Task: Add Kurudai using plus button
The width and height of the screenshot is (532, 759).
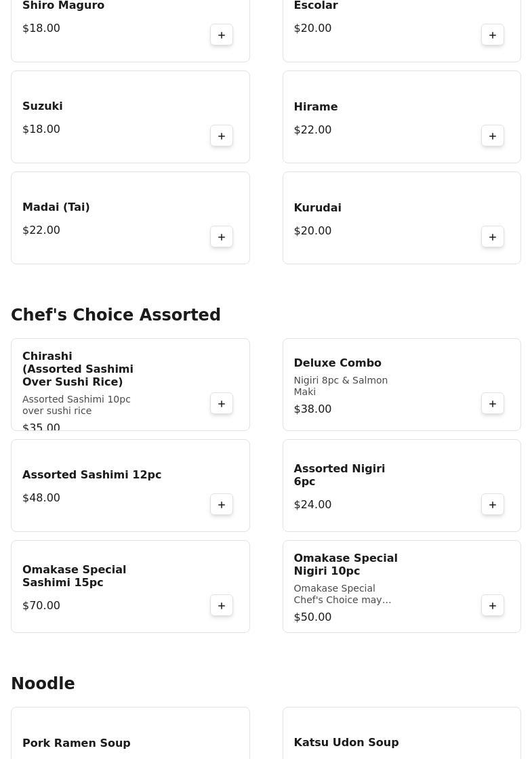Action: (493, 237)
